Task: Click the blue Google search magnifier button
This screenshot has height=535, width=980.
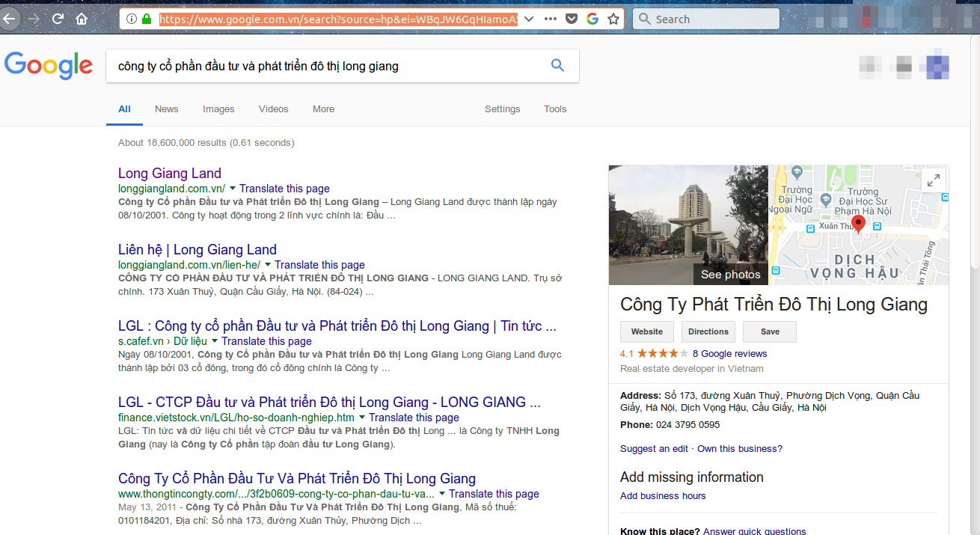Action: coord(557,65)
